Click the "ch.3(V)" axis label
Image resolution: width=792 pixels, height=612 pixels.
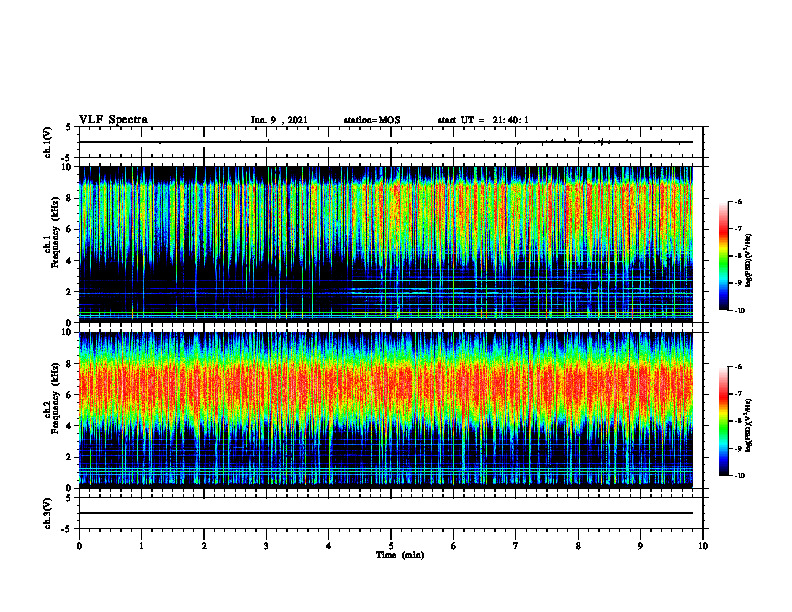point(48,513)
